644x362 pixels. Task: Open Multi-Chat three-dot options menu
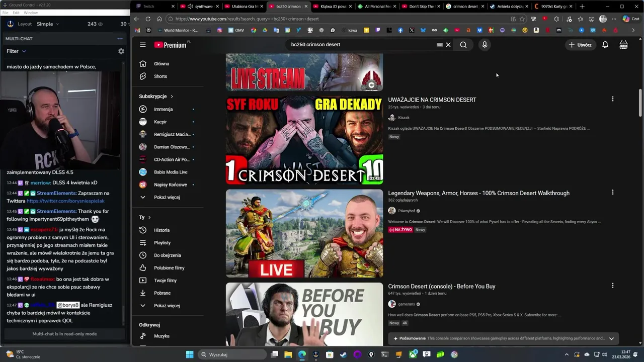tap(120, 39)
